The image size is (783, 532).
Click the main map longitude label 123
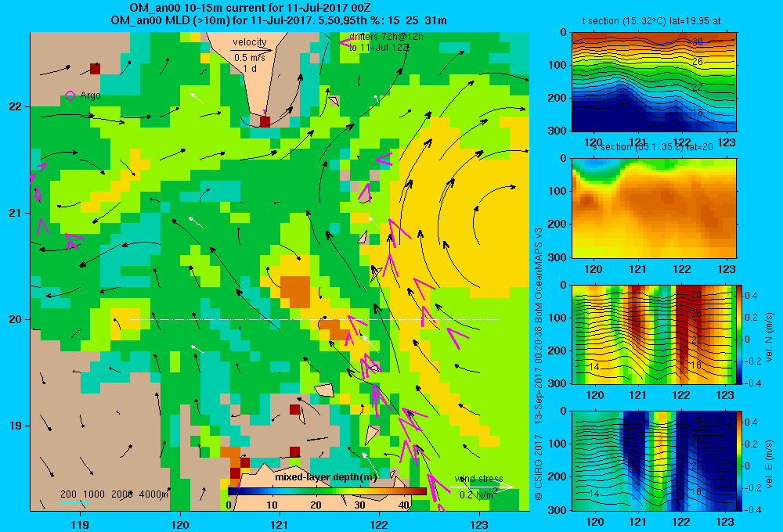pyautogui.click(x=479, y=524)
